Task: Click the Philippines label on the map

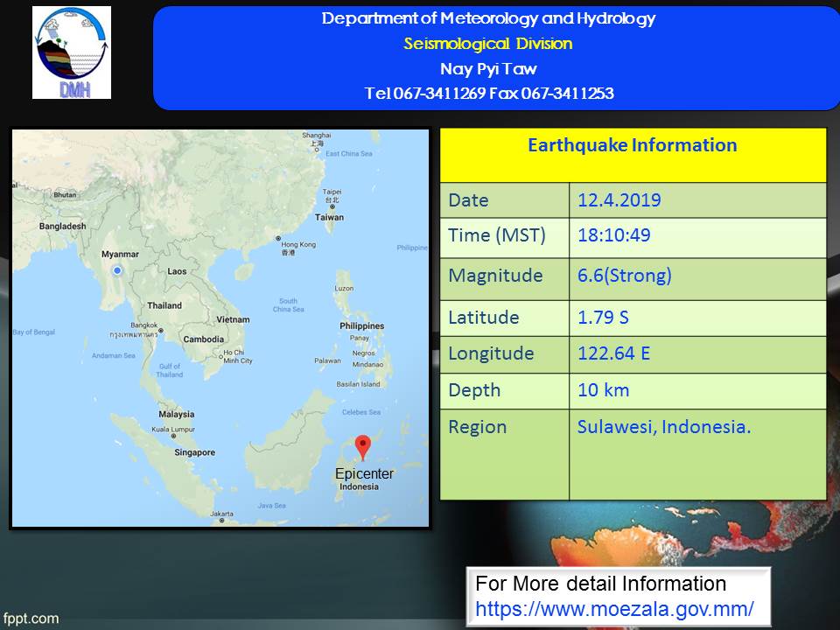Action: (x=361, y=325)
